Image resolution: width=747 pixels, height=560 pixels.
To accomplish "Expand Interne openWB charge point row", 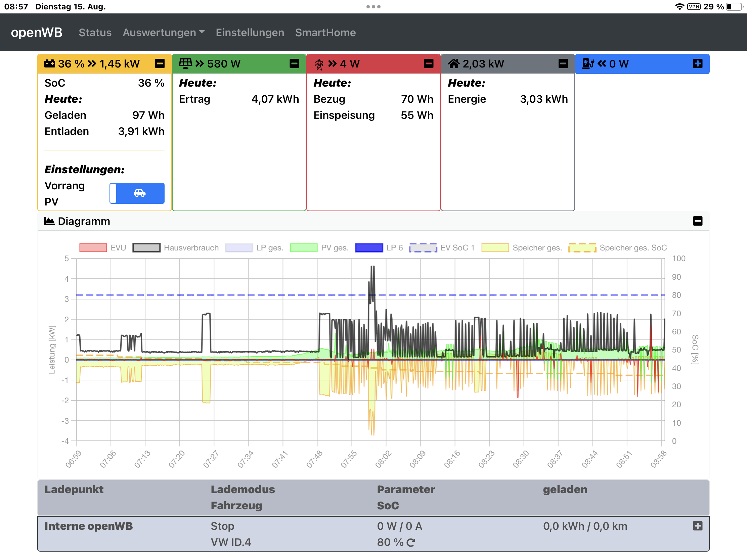I will click(x=697, y=525).
